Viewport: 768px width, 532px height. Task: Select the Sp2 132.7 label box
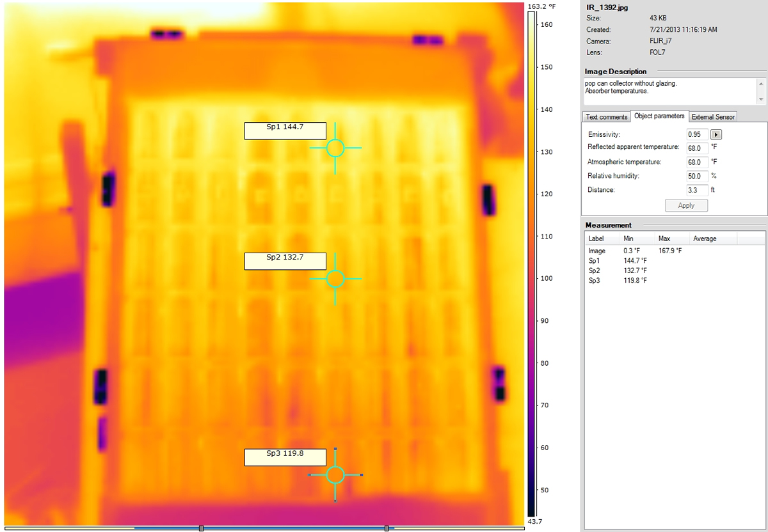(285, 261)
